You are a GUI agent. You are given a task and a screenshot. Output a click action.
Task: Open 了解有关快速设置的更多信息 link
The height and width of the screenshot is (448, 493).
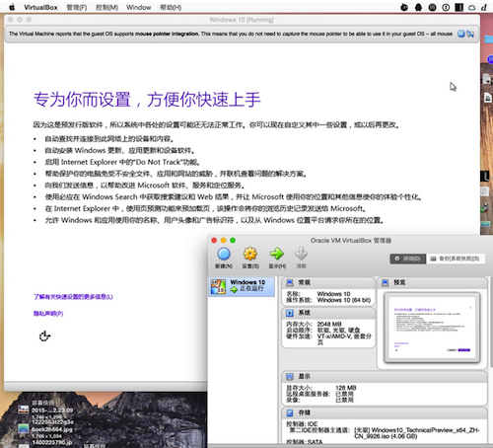(73, 297)
